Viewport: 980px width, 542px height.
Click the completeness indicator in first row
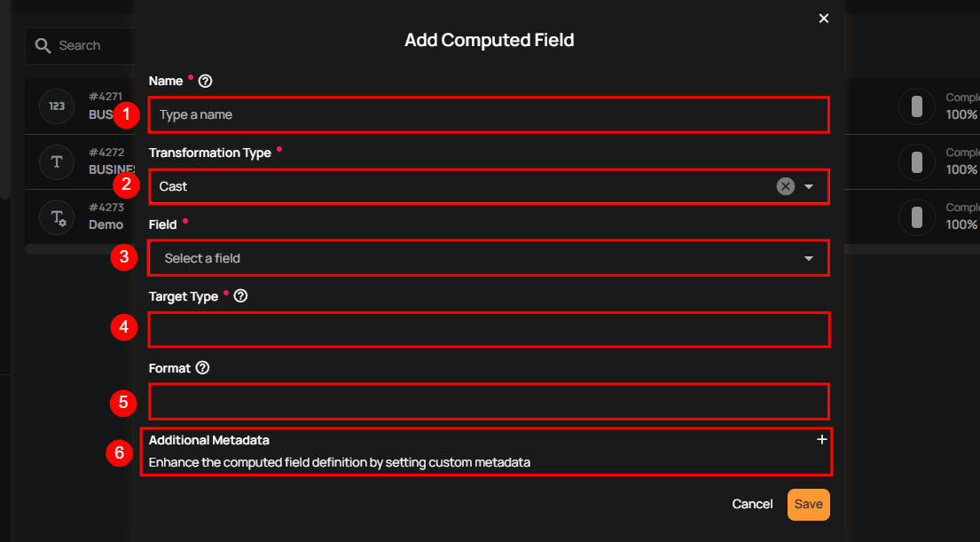tap(917, 106)
